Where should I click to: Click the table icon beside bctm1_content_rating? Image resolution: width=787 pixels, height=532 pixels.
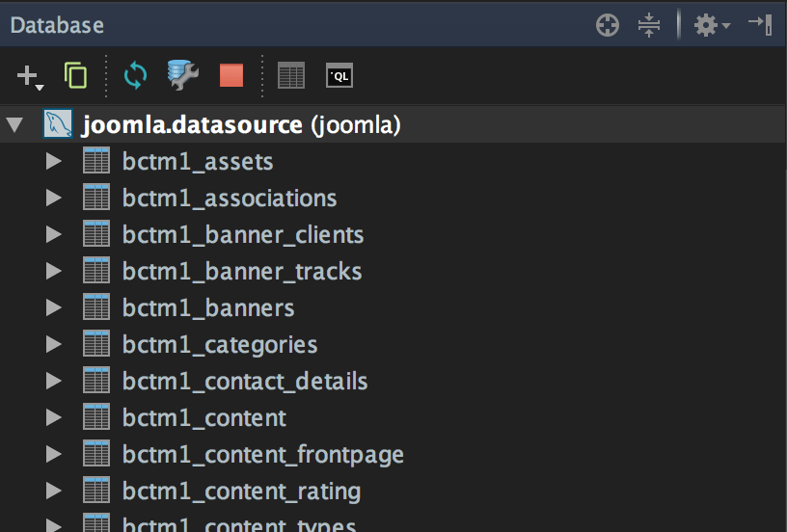pos(96,490)
